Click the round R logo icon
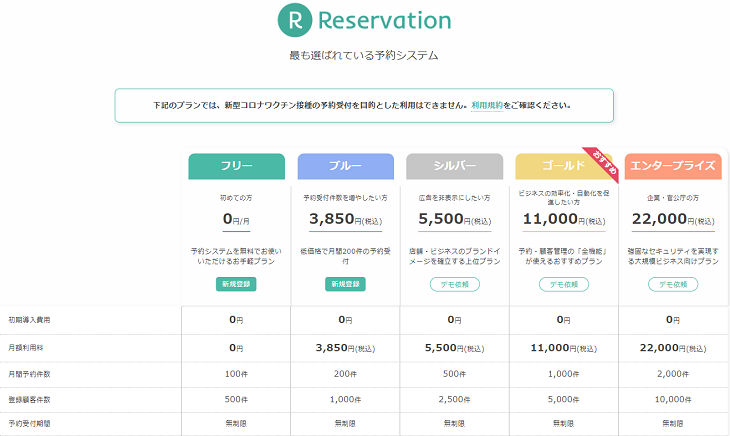Viewport: 730px width, 436px height. [295, 20]
